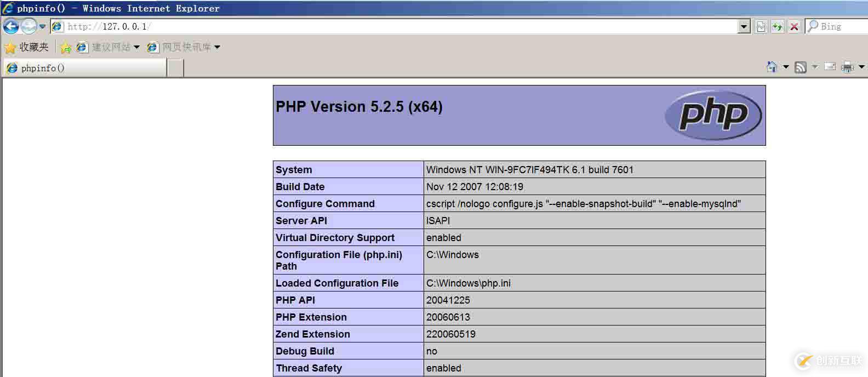Click 'enabled' in the Thread Safety row
The height and width of the screenshot is (377, 868).
[x=444, y=368]
